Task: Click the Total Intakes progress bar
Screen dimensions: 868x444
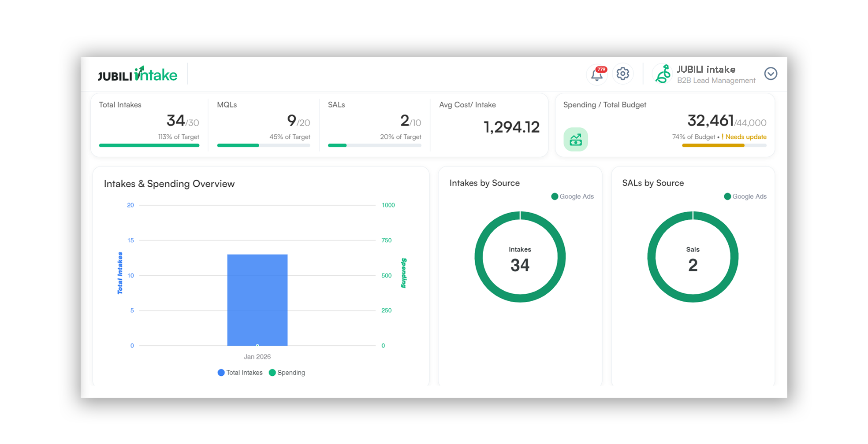Action: 149,145
